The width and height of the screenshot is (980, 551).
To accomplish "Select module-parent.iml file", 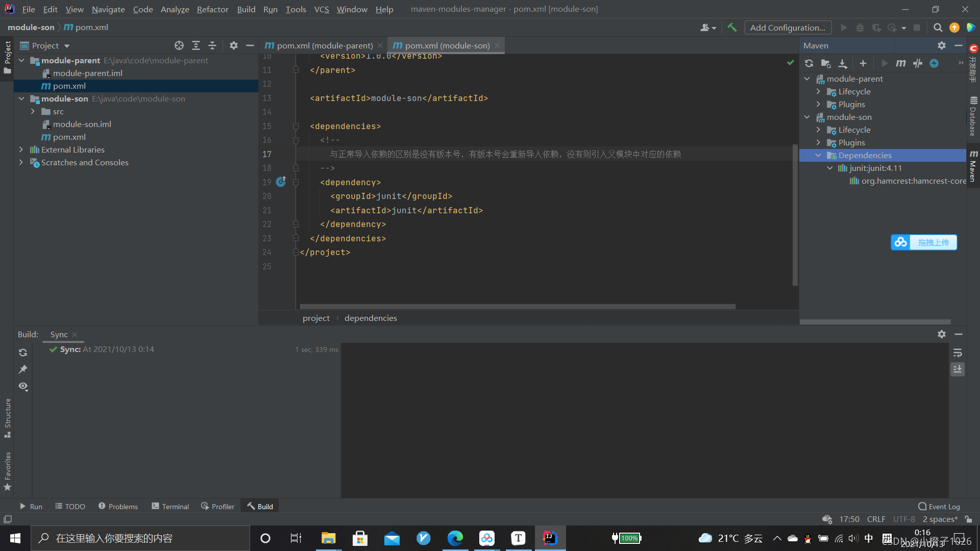I will coord(87,73).
